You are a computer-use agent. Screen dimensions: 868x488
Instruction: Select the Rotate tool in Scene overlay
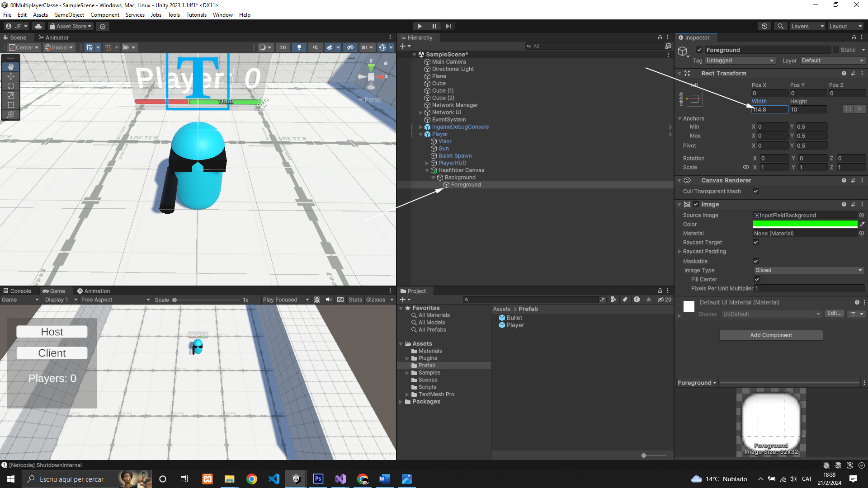(11, 86)
